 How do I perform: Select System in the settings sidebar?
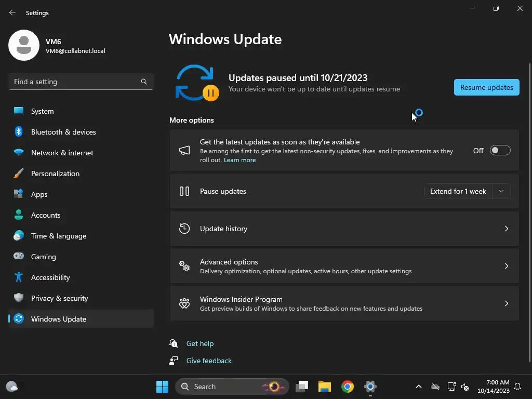(x=81, y=111)
